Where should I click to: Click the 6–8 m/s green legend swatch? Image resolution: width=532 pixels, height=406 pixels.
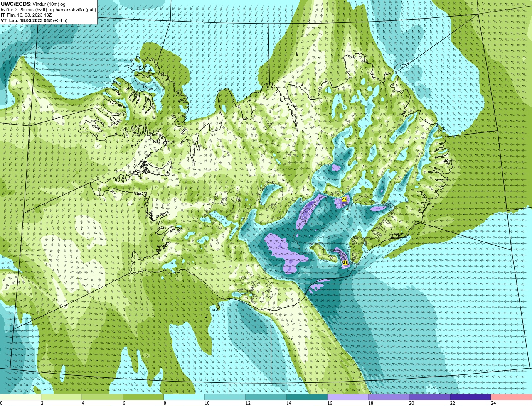(x=143, y=397)
